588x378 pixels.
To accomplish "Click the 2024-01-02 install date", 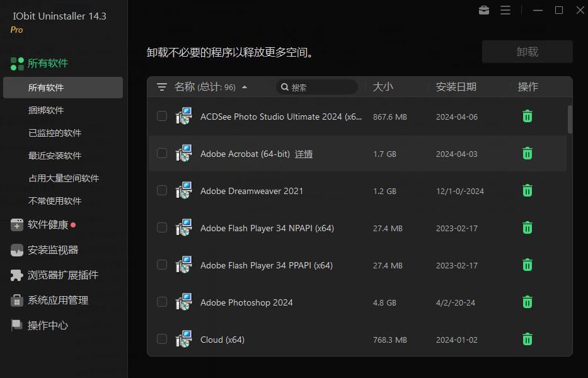I will coord(457,340).
